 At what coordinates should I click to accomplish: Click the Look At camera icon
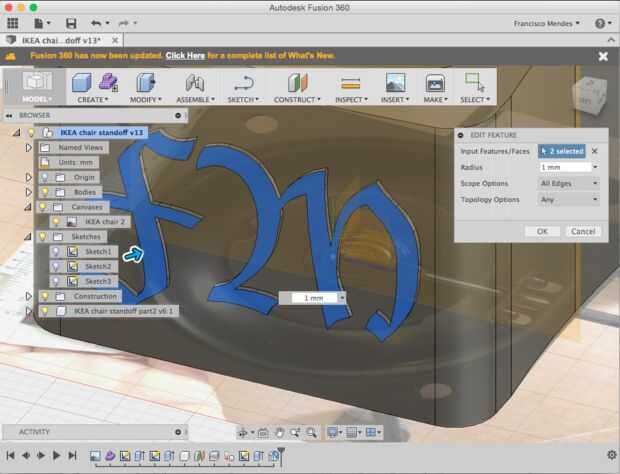pos(263,433)
